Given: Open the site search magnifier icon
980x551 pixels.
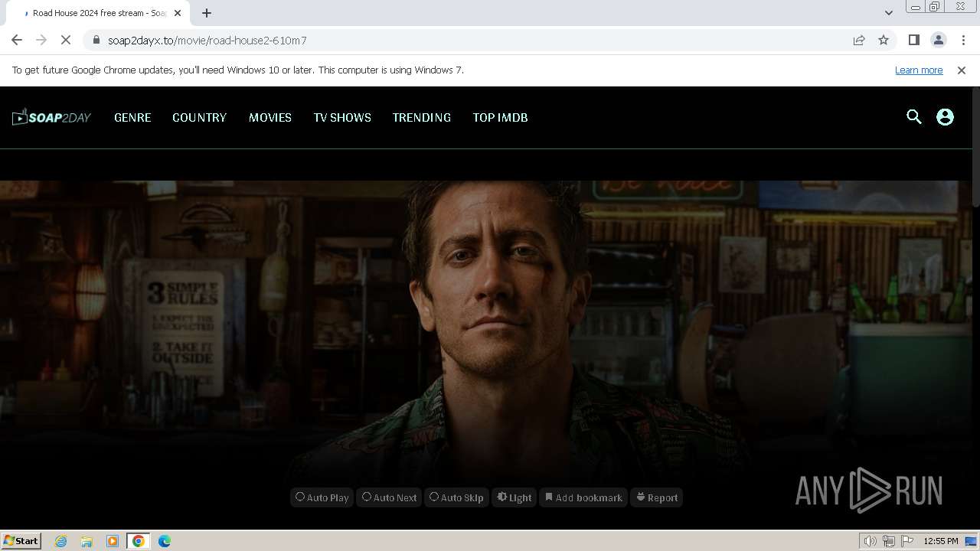Looking at the screenshot, I should click(913, 117).
